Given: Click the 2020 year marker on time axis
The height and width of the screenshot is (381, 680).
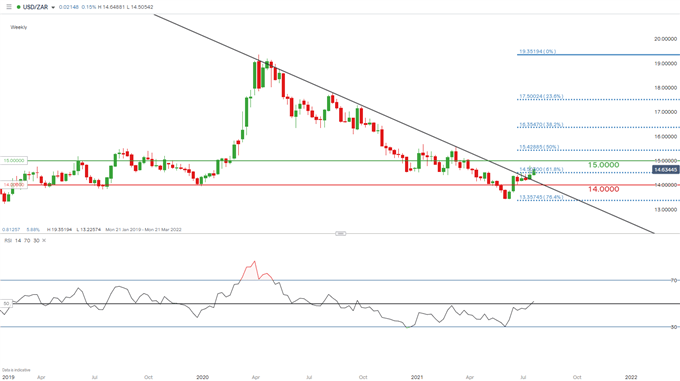Looking at the screenshot, I should pyautogui.click(x=203, y=377).
